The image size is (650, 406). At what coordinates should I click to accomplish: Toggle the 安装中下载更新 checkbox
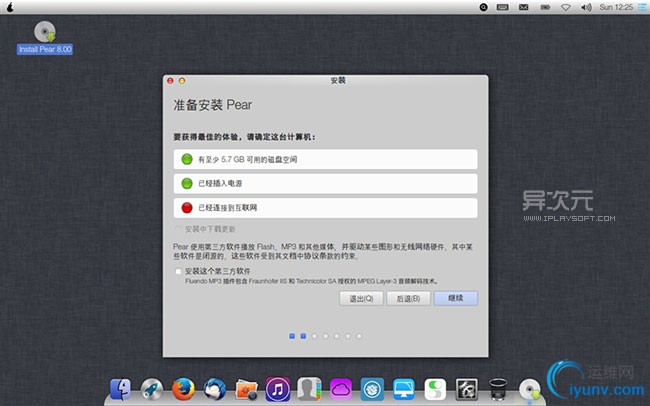(178, 229)
